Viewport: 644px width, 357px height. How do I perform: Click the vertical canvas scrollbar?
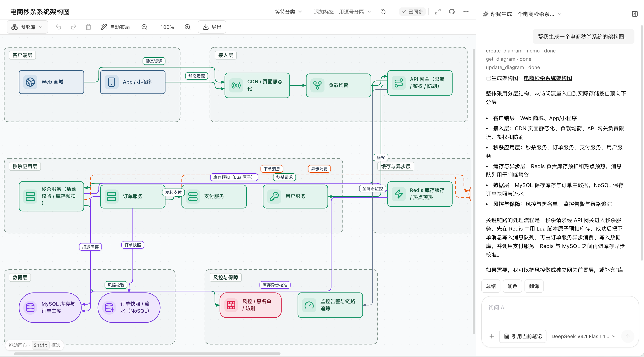tap(473, 191)
